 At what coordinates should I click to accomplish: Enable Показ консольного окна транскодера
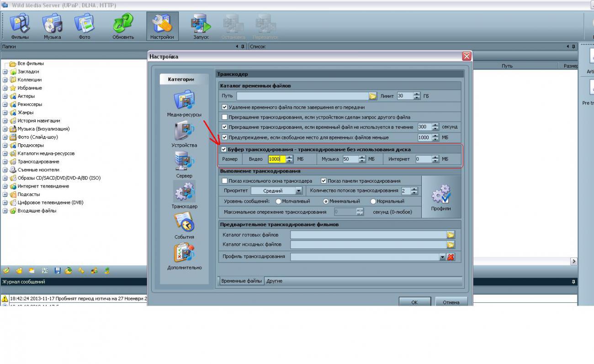tap(224, 181)
